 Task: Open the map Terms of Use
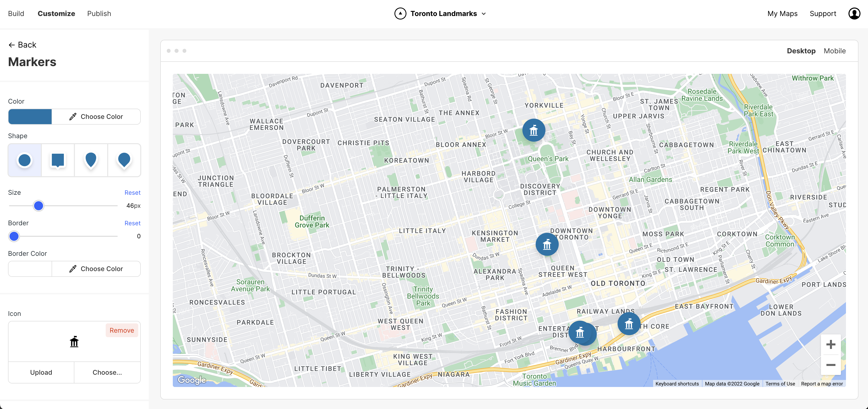780,384
